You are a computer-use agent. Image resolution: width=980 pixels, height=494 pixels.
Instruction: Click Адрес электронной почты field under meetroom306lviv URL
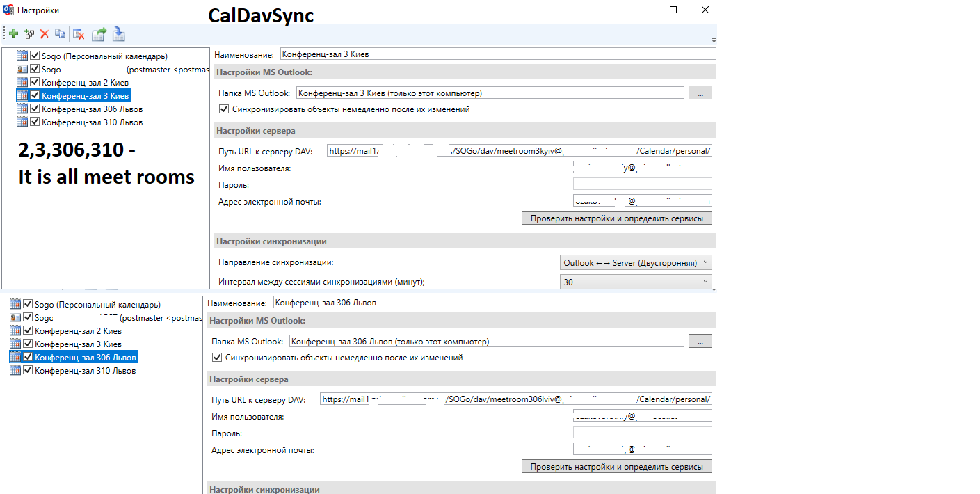[x=643, y=449]
